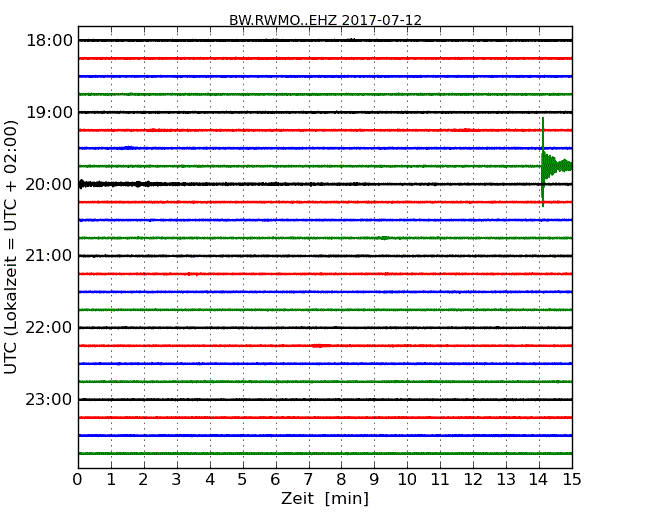
Task: Click the 21:00 time label
Action: click(49, 256)
